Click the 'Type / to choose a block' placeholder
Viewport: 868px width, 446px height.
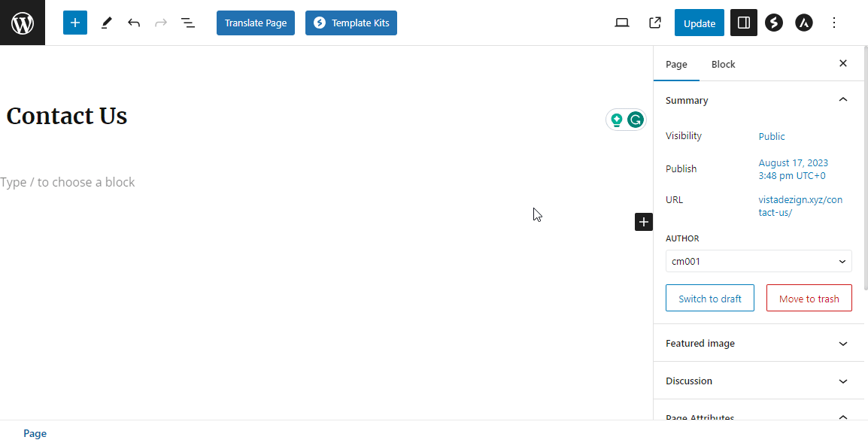68,182
